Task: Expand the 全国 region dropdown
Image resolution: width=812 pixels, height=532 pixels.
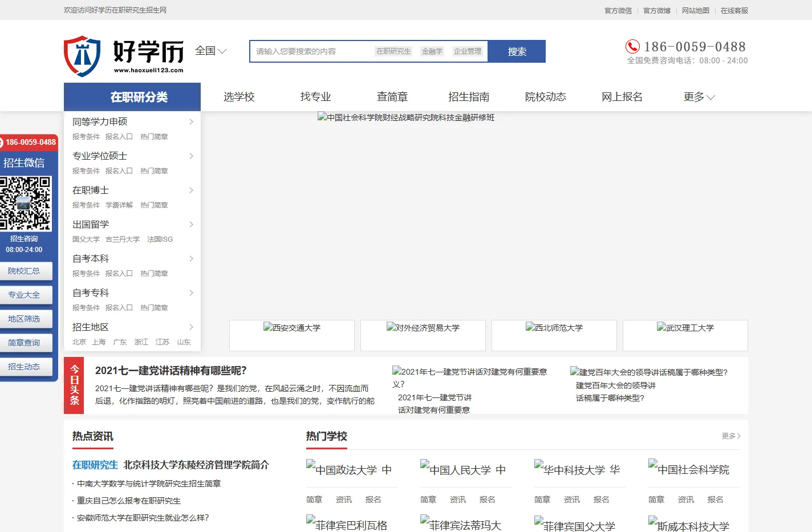Action: [211, 51]
